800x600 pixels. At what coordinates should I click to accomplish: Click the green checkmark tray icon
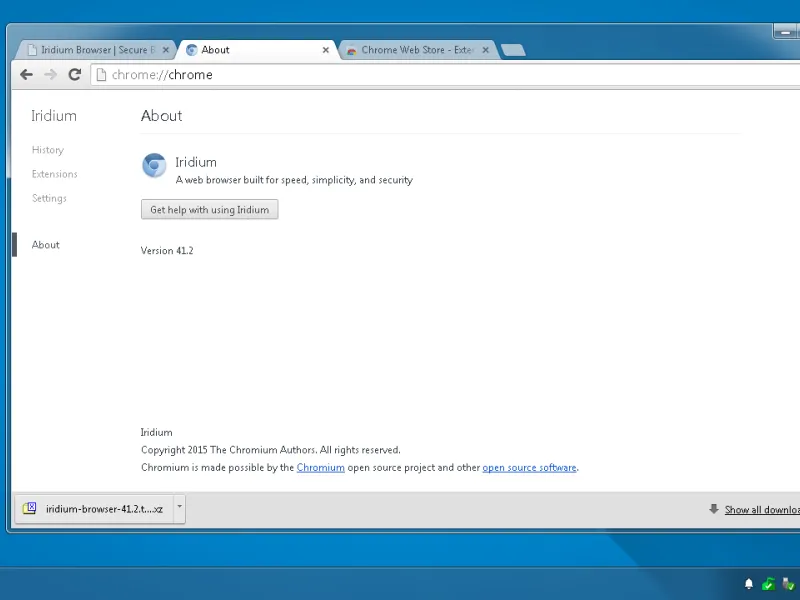point(768,584)
